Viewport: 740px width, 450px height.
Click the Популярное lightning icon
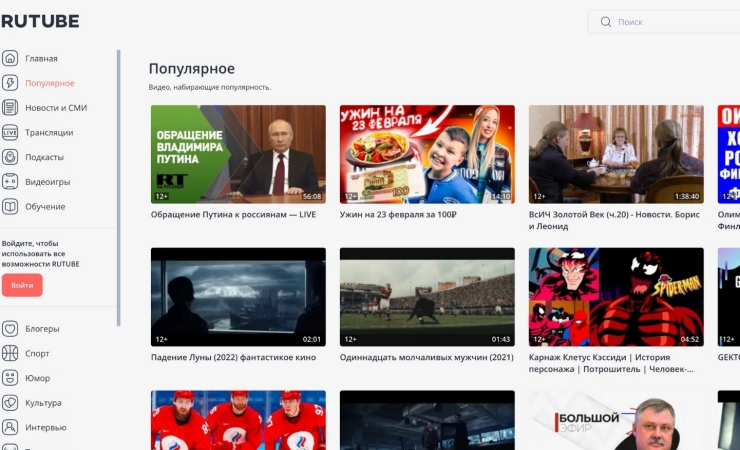[10, 83]
